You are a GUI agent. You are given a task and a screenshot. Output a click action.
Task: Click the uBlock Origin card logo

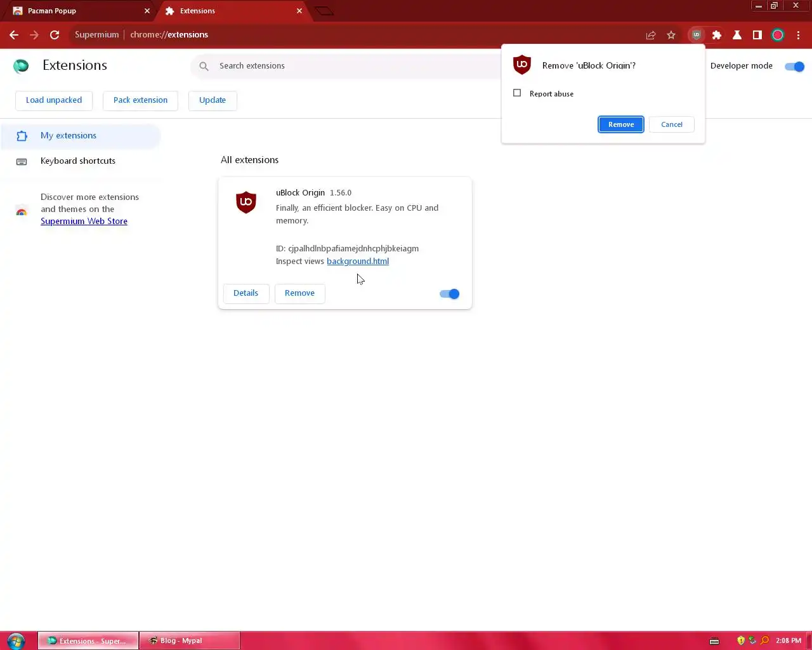(246, 202)
